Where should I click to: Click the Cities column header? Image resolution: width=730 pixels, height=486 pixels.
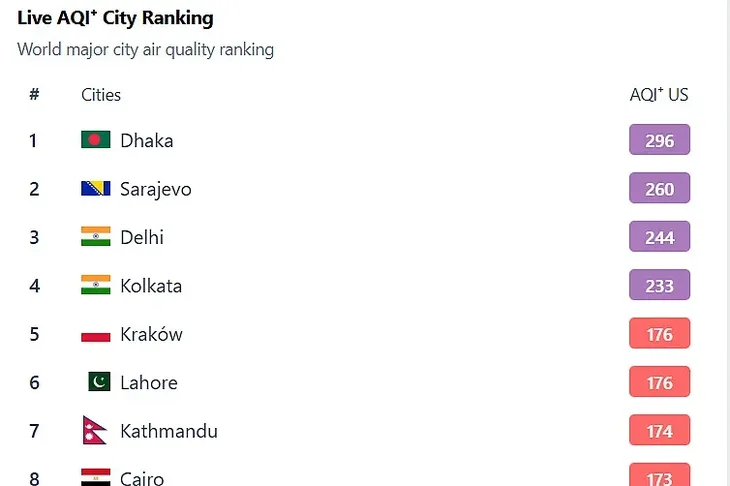coord(100,95)
